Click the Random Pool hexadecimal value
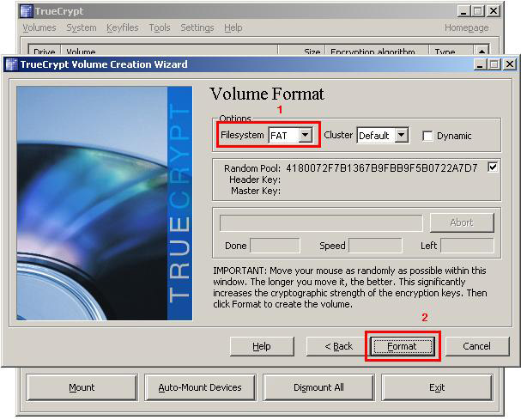 pyautogui.click(x=381, y=168)
